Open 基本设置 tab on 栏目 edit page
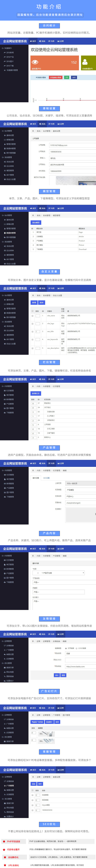96x868 pixels. click(36, 478)
